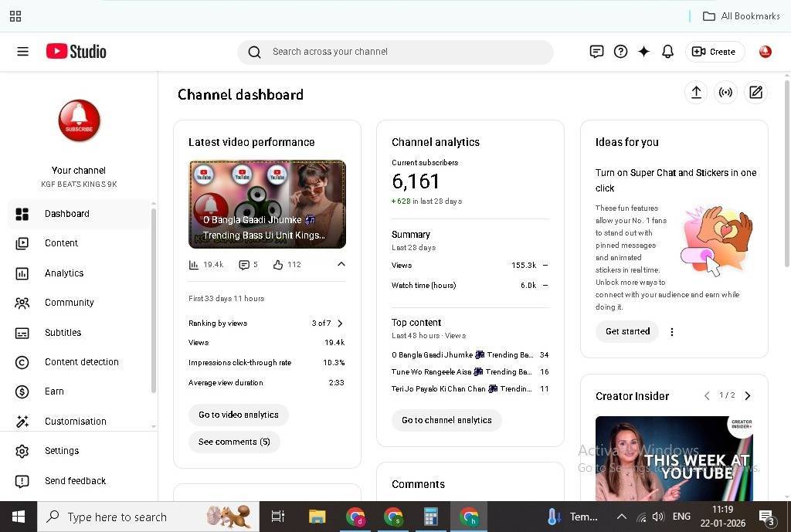Open the feedback comment icon in header
Image resolution: width=791 pixels, height=532 pixels.
coord(596,52)
